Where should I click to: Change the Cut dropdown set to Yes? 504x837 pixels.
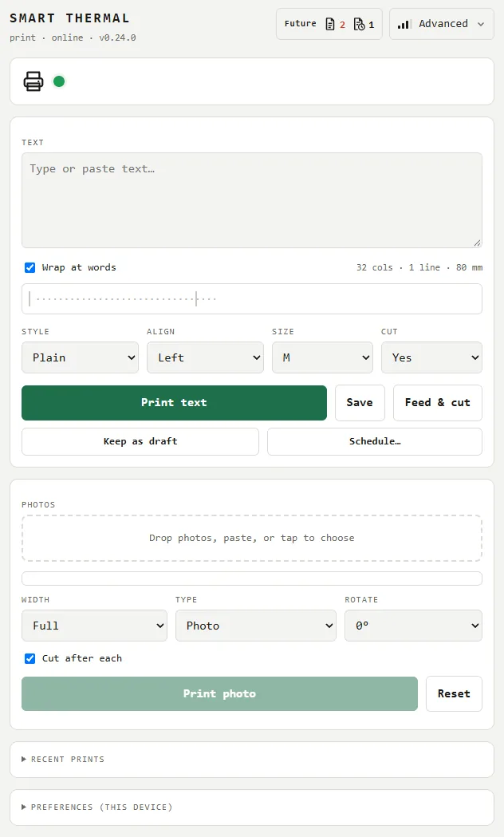tap(431, 357)
